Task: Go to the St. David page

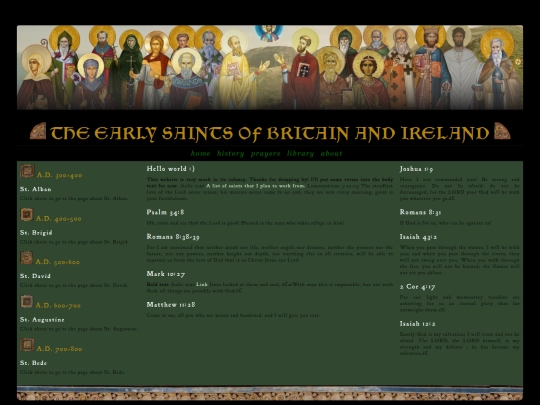Action: click(x=35, y=276)
